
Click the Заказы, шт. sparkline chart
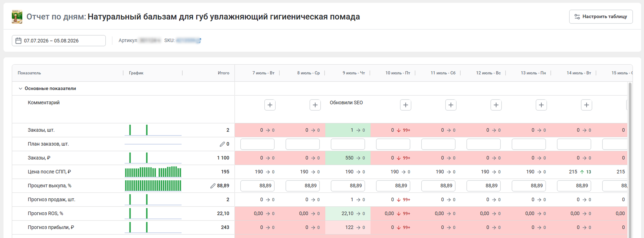(153, 130)
